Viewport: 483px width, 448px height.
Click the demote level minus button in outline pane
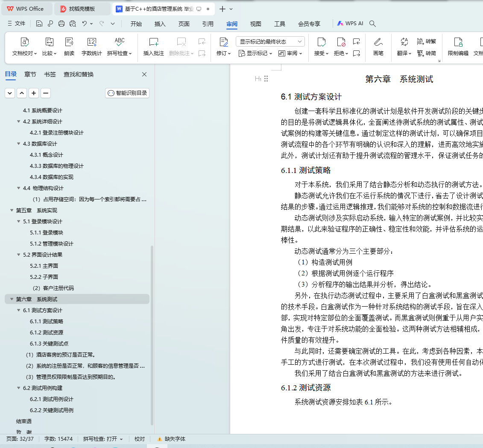46,93
